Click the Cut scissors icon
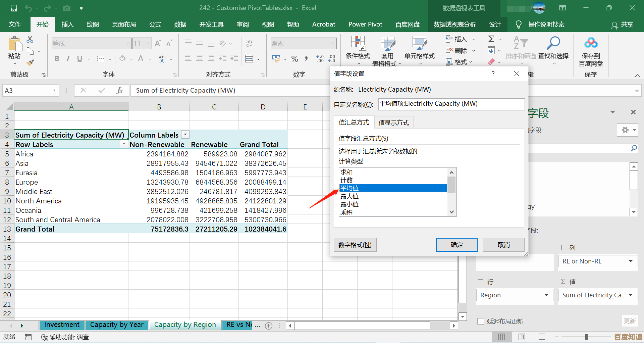 [x=30, y=40]
